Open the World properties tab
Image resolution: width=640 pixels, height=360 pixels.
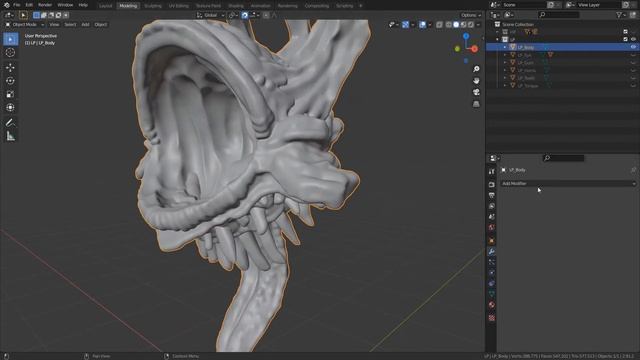pyautogui.click(x=491, y=227)
